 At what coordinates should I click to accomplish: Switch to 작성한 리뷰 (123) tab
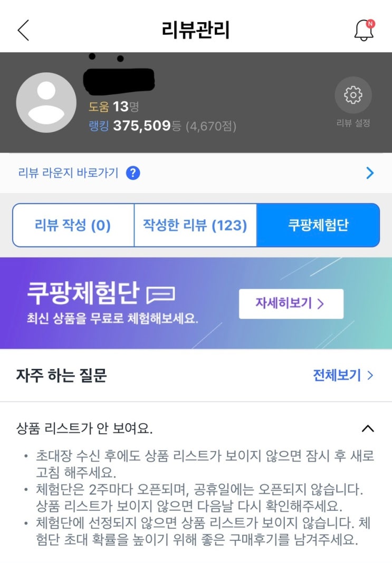pos(195,225)
